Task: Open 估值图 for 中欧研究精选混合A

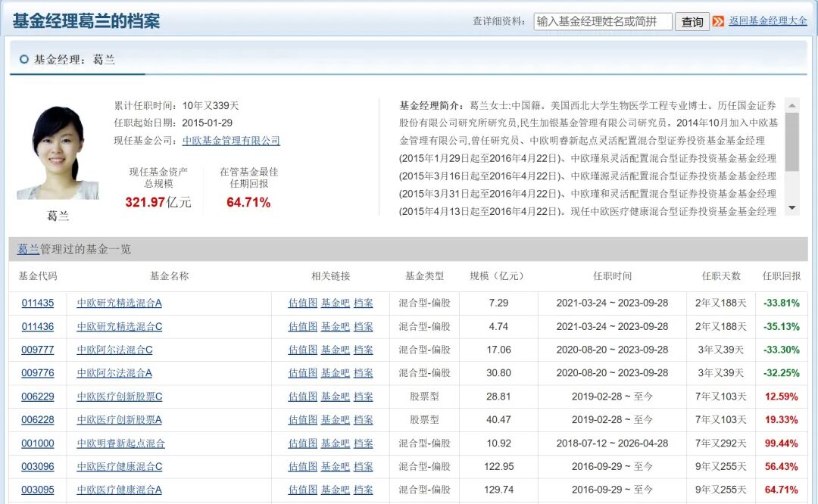Action: click(302, 303)
